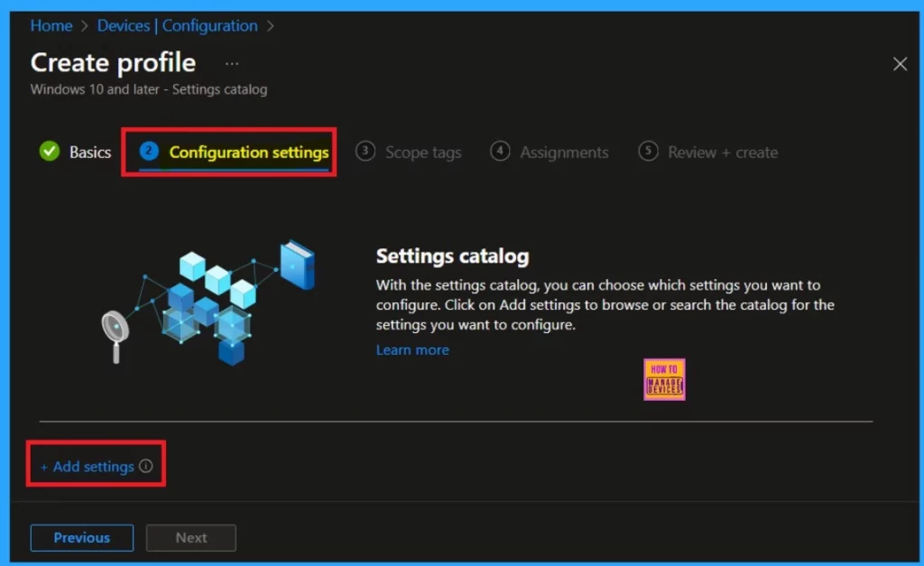The height and width of the screenshot is (566, 924).
Task: Open the Learn more link
Action: coord(411,350)
